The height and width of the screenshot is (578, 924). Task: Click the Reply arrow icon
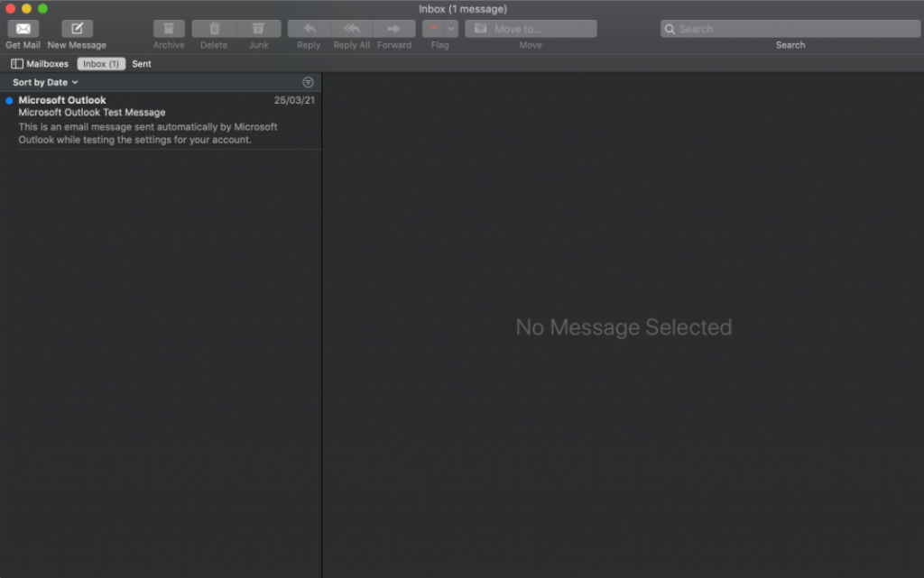(x=309, y=29)
